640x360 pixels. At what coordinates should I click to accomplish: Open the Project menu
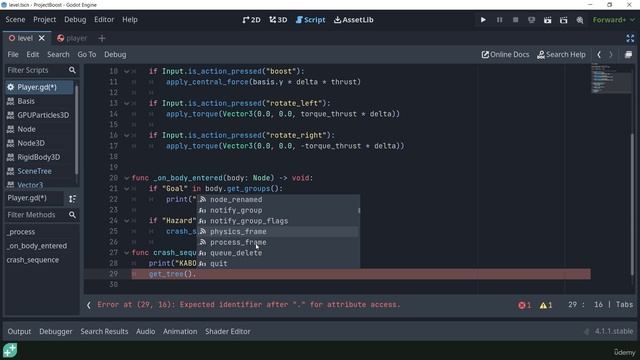[x=44, y=20]
